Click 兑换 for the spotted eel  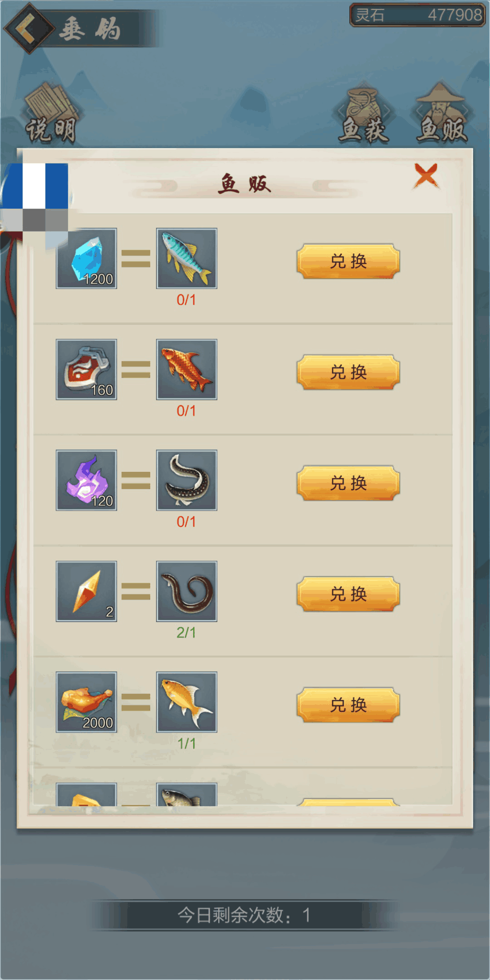pyautogui.click(x=348, y=483)
